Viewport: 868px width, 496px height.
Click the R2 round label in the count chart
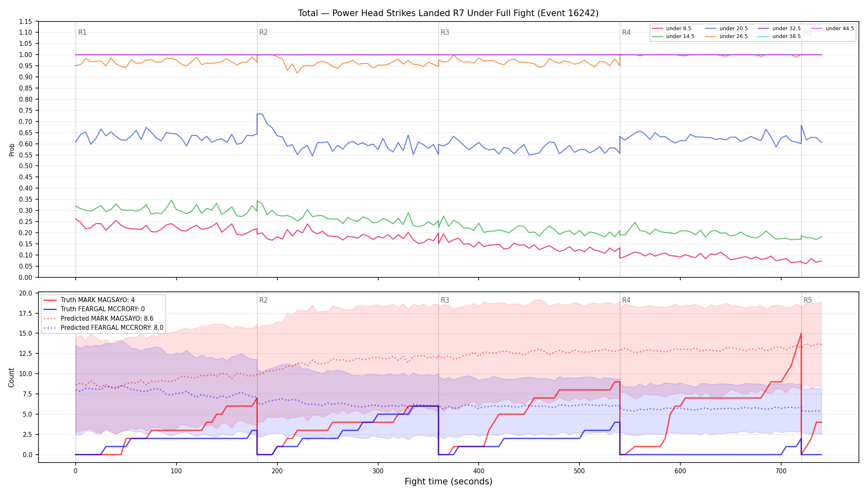(x=263, y=300)
